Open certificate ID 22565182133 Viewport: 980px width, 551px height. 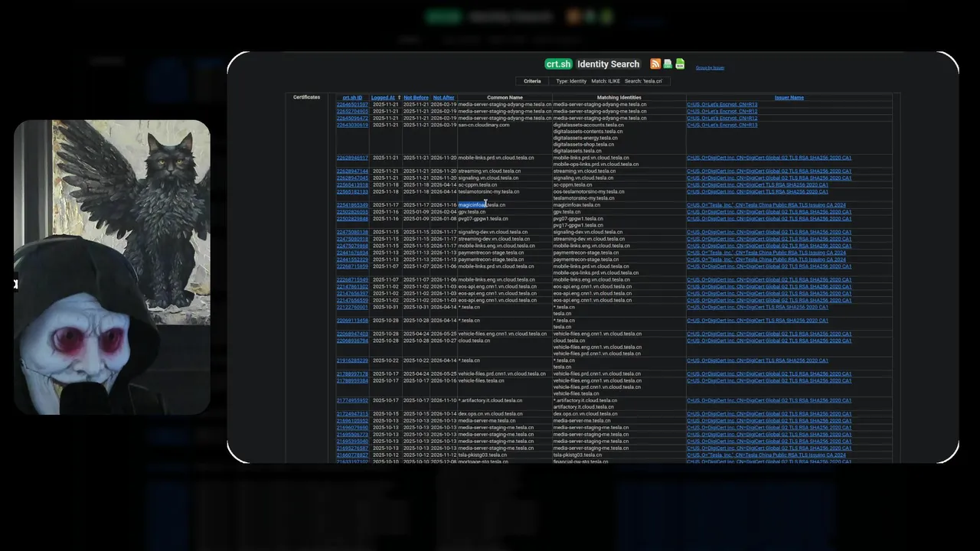352,192
